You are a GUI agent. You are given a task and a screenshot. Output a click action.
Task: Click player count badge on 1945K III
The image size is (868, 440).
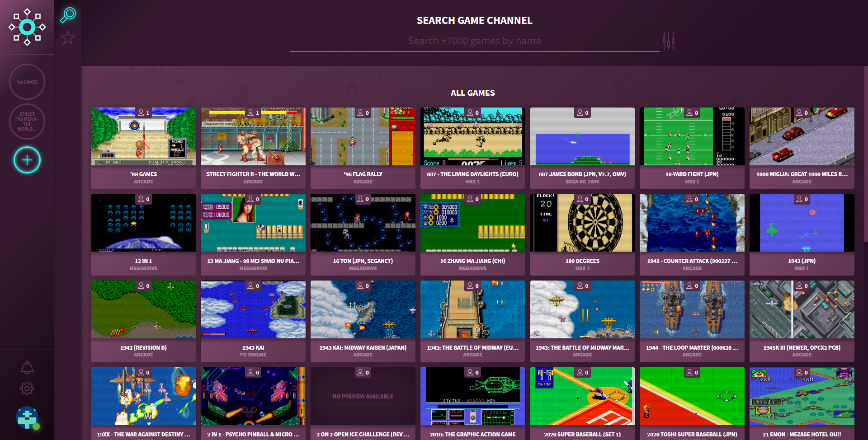802,286
